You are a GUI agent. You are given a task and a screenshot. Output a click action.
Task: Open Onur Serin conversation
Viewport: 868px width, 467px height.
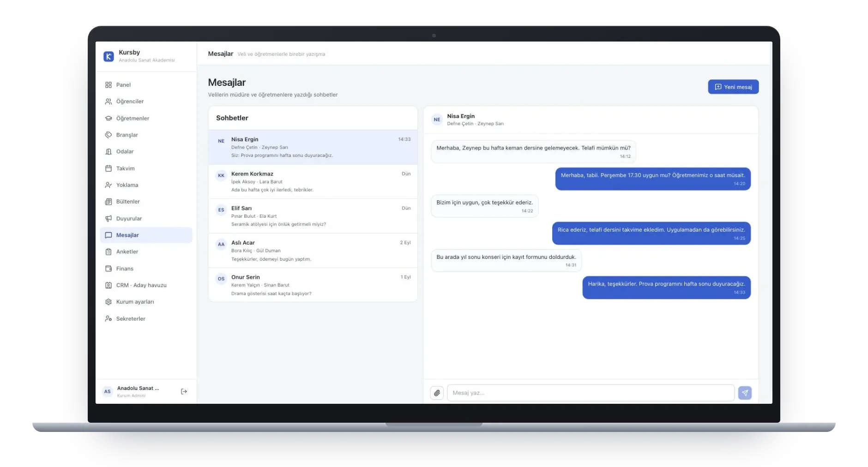tap(313, 285)
